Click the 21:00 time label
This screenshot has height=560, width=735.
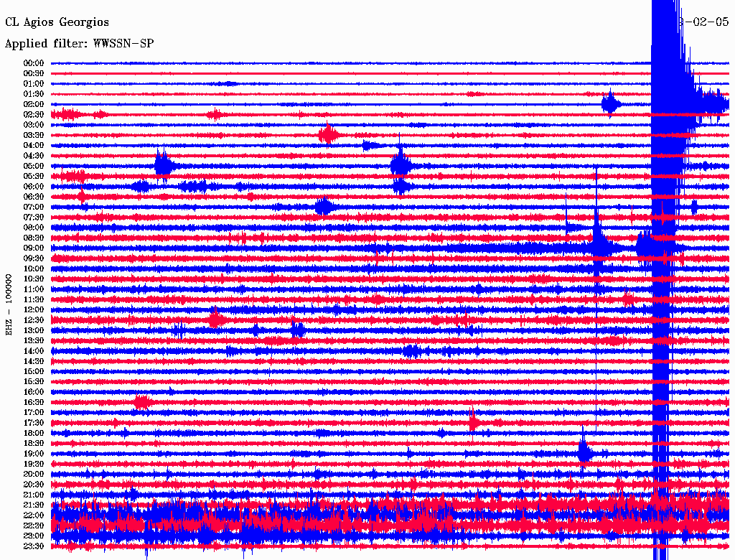pyautogui.click(x=34, y=495)
